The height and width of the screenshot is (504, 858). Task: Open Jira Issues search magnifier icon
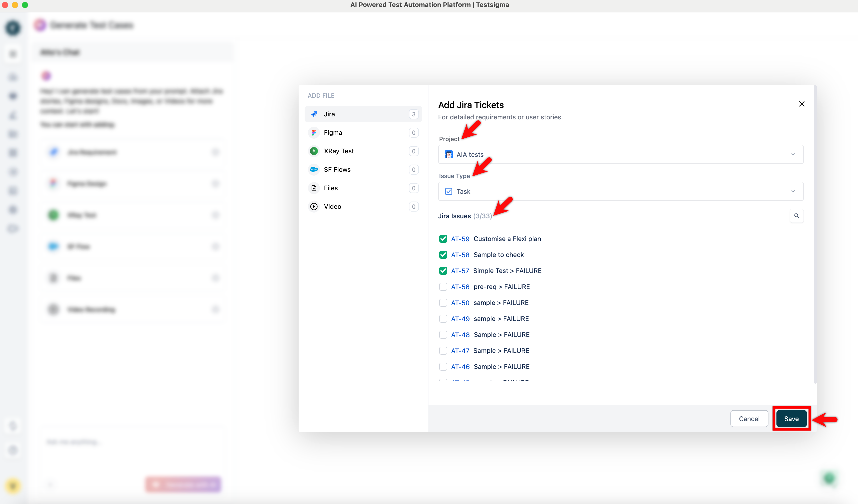point(796,216)
